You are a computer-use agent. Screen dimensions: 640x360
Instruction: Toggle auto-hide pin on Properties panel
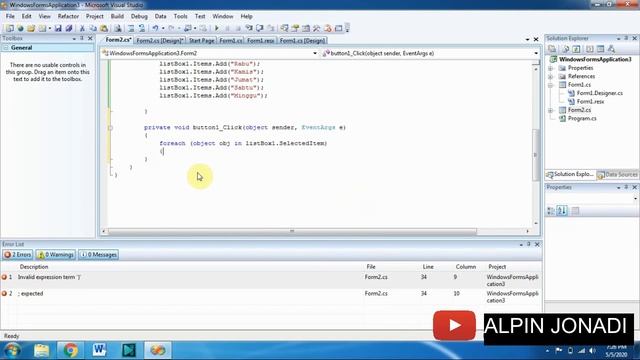pos(626,187)
